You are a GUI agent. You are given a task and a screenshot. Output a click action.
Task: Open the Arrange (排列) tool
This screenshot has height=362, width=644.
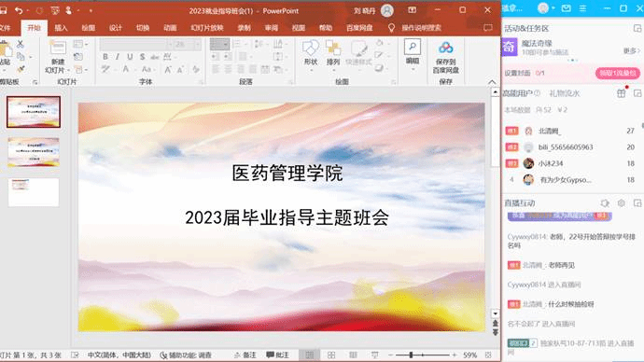332,49
